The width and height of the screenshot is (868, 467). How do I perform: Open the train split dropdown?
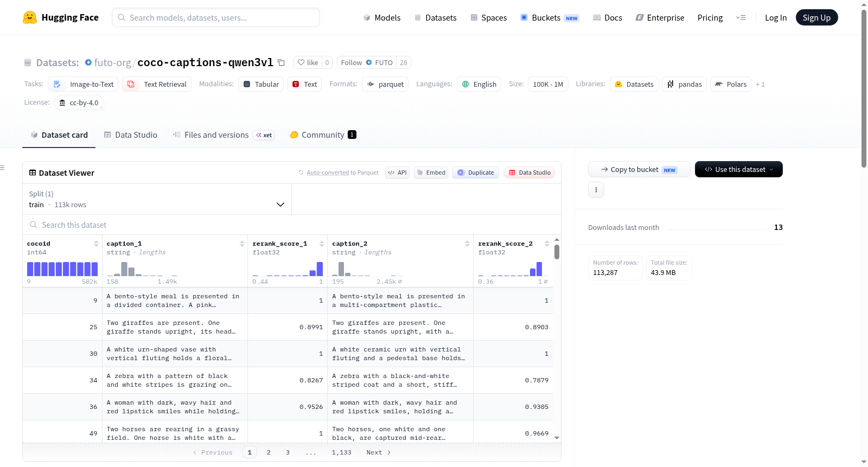(157, 199)
